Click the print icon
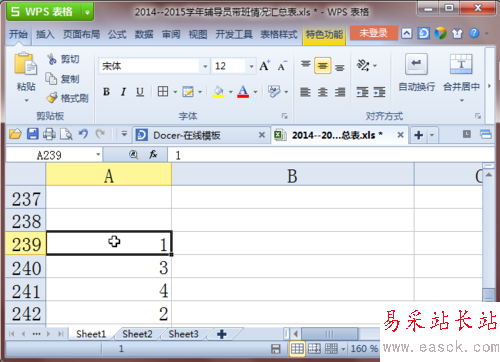Viewport: 500px width, 362px height. click(49, 134)
